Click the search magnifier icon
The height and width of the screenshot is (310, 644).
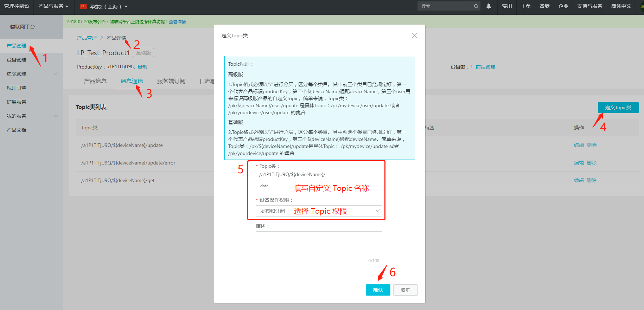(x=476, y=6)
